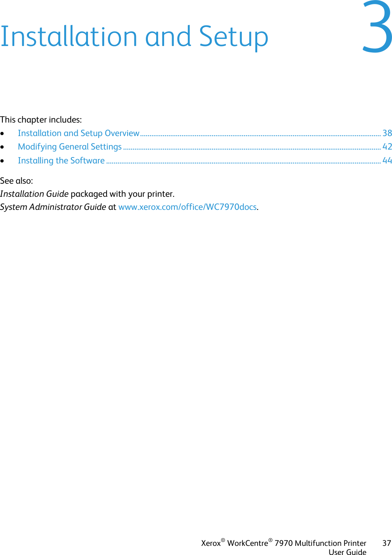Click the 'See also:' text
Screen dimensions: 392x555
(x=17, y=181)
